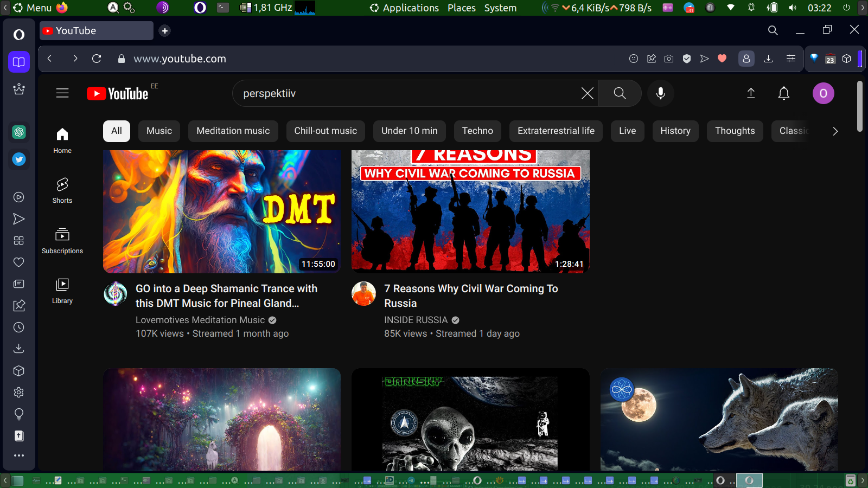Viewport: 868px width, 488px height.
Task: Open a new tab with plus button
Action: (x=165, y=31)
